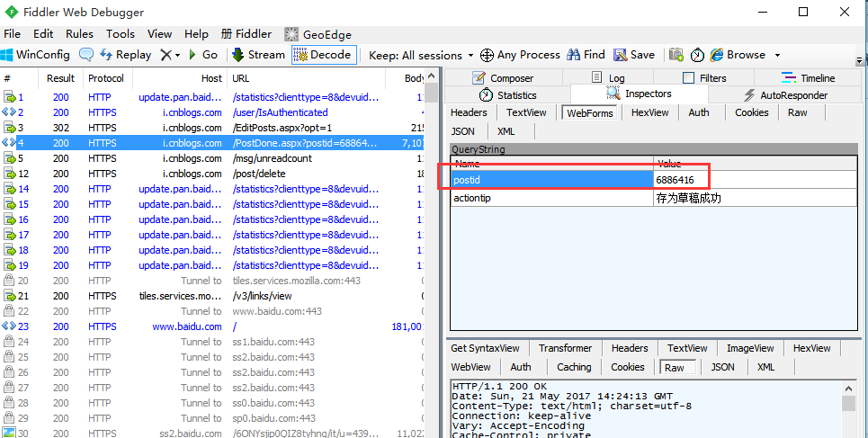Open the request Auth inspector tab
Image resolution: width=868 pixels, height=438 pixels.
[x=698, y=112]
